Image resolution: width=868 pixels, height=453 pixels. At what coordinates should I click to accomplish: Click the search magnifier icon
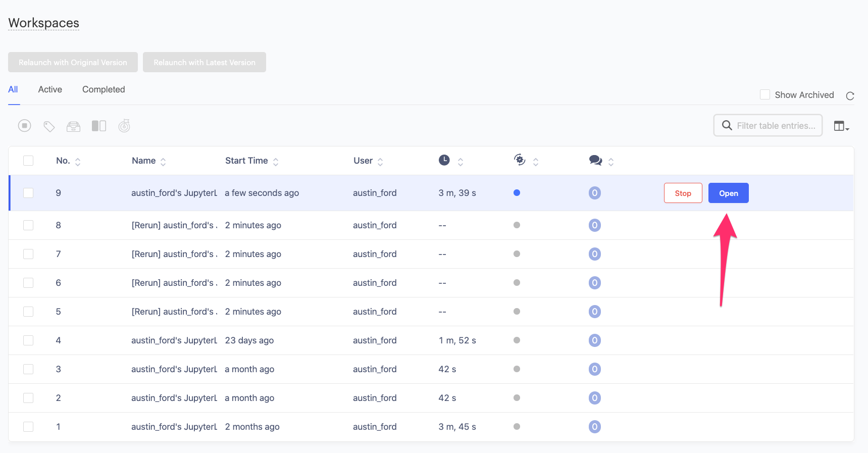[727, 125]
